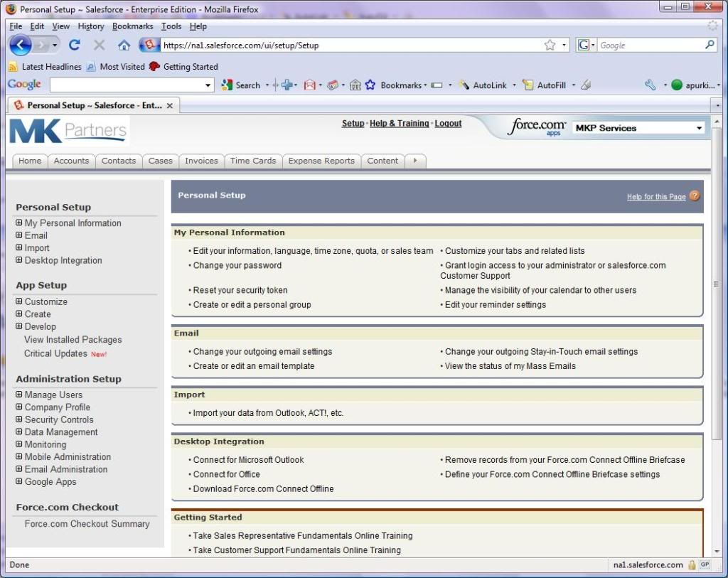The image size is (728, 578).
Task: Click the Help for this Page link
Action: pos(656,197)
